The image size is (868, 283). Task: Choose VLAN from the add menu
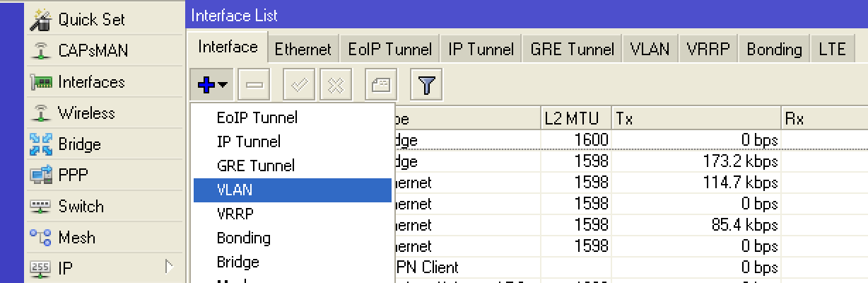293,190
